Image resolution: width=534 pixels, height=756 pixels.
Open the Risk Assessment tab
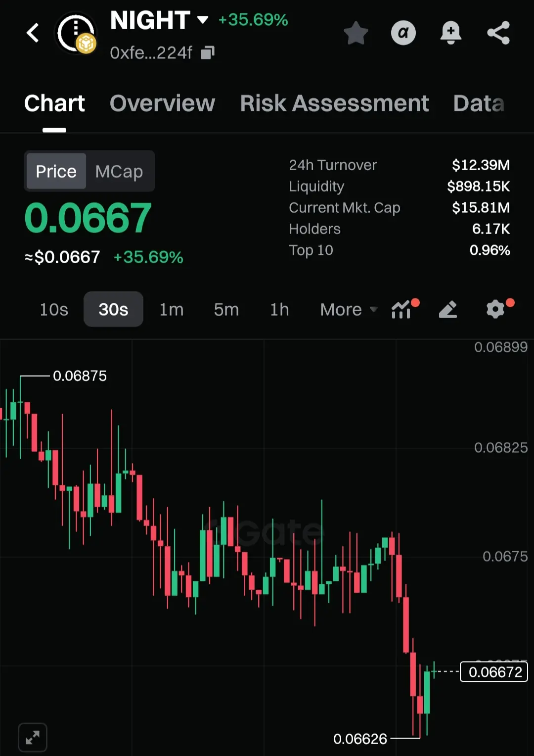334,103
